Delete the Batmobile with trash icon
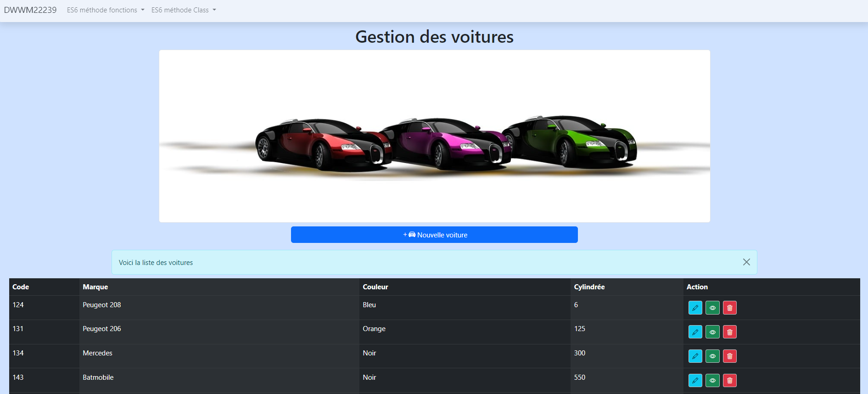868x394 pixels. point(729,380)
